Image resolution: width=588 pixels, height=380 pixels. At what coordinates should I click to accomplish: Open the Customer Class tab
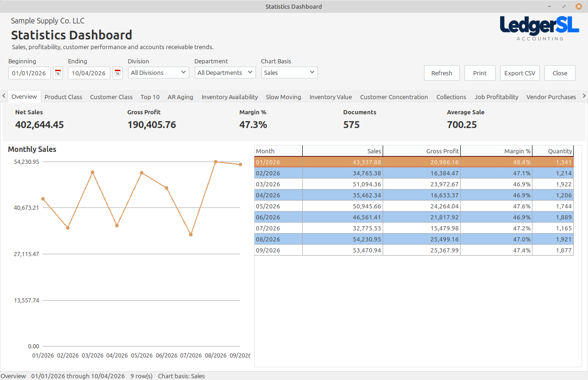click(x=111, y=97)
